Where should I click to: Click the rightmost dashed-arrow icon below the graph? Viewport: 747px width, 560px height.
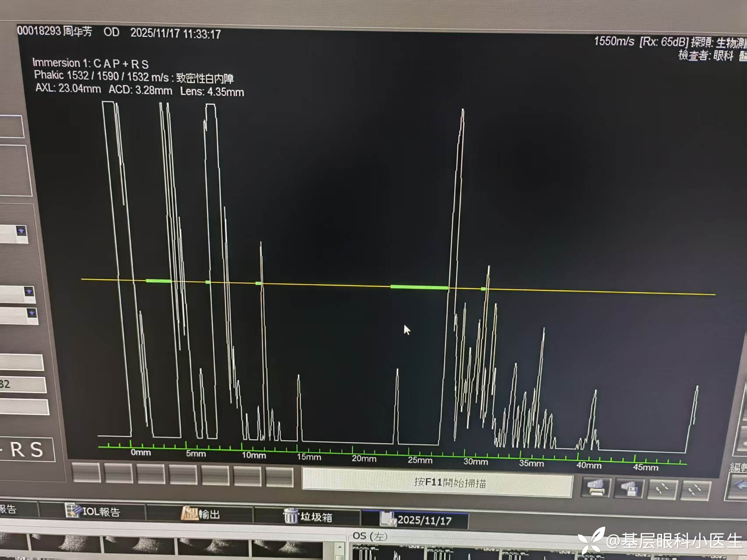click(x=694, y=490)
